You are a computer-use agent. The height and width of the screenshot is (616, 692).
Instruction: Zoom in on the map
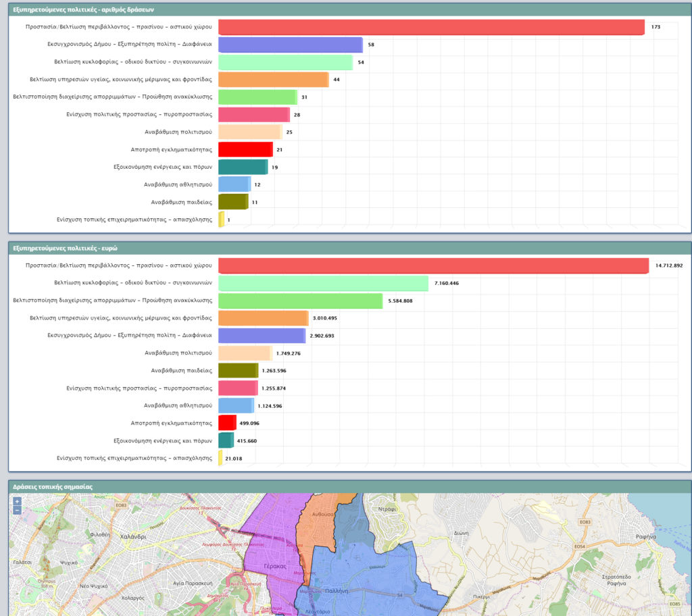coord(17,501)
